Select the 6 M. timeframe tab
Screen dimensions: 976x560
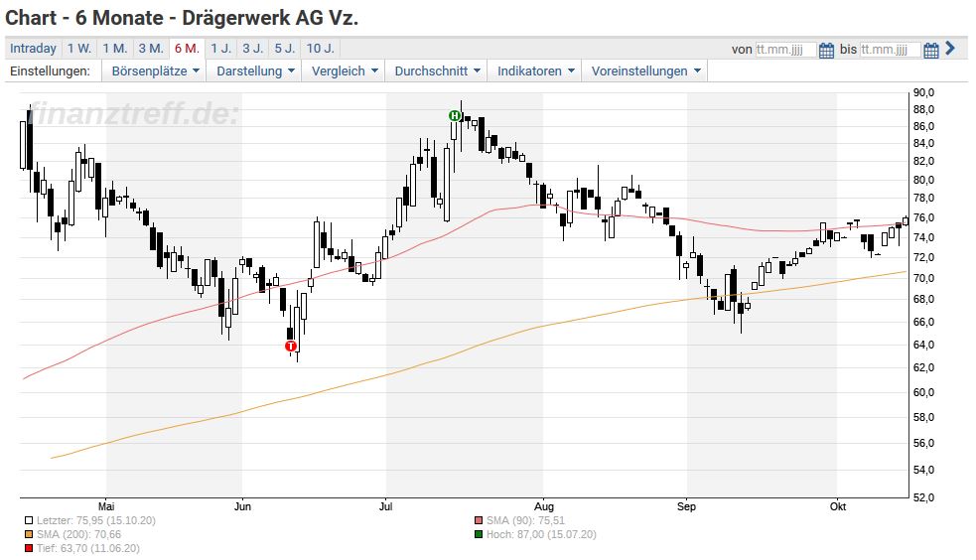tap(187, 49)
